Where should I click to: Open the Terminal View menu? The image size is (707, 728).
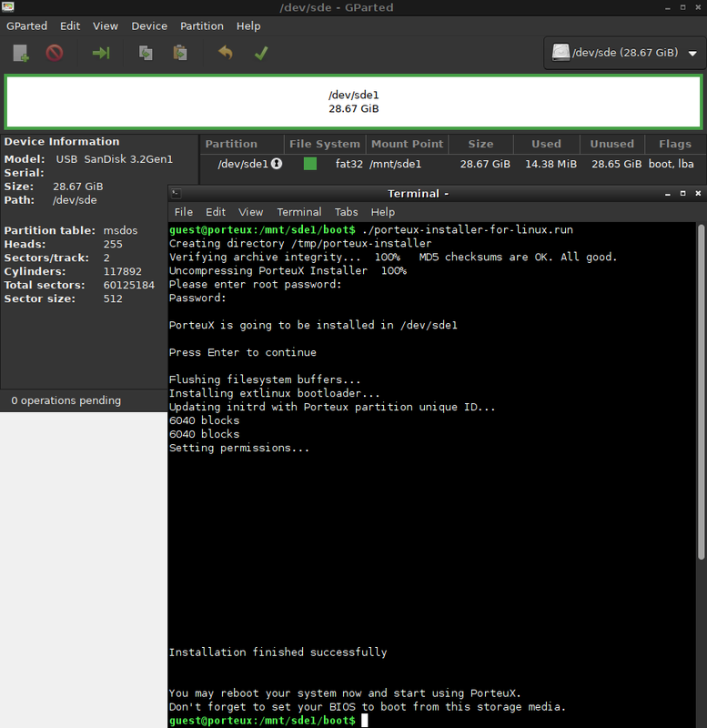[250, 212]
